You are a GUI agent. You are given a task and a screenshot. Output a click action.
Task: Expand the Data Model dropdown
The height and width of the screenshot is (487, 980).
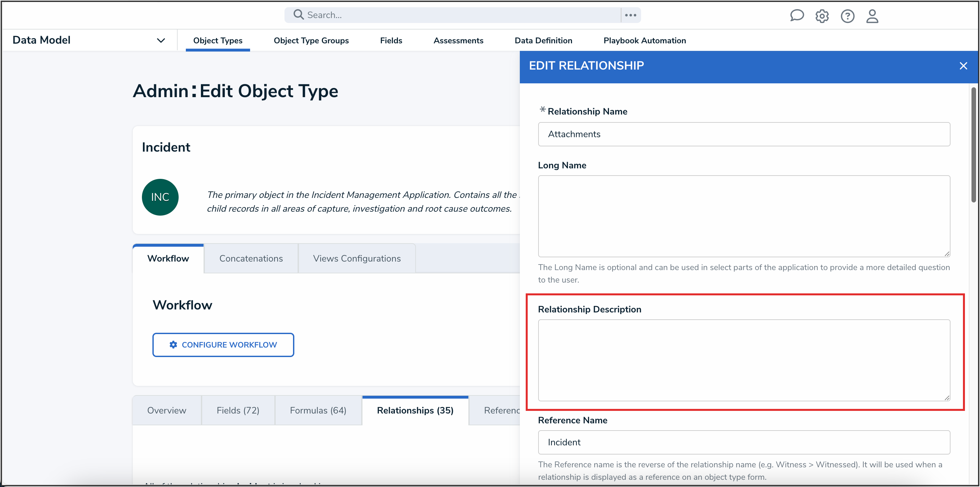161,40
